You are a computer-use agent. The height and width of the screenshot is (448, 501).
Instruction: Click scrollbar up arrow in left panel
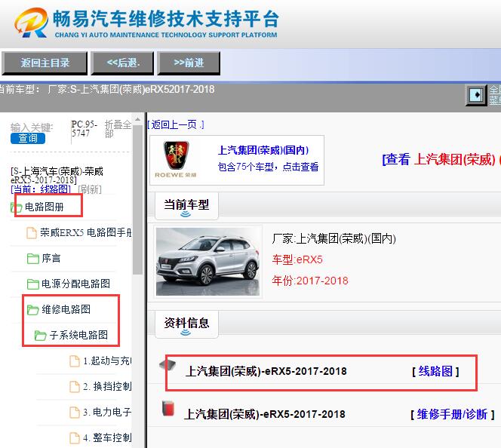pos(138,119)
